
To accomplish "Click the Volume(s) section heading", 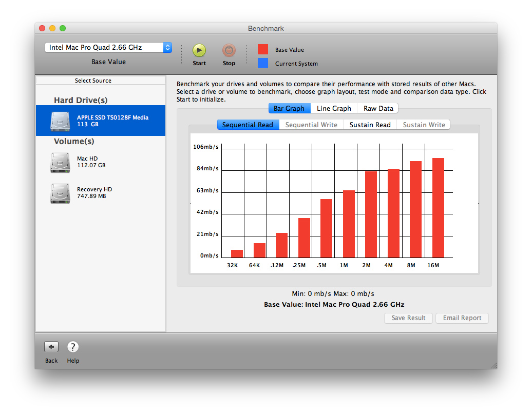I will pyautogui.click(x=74, y=142).
